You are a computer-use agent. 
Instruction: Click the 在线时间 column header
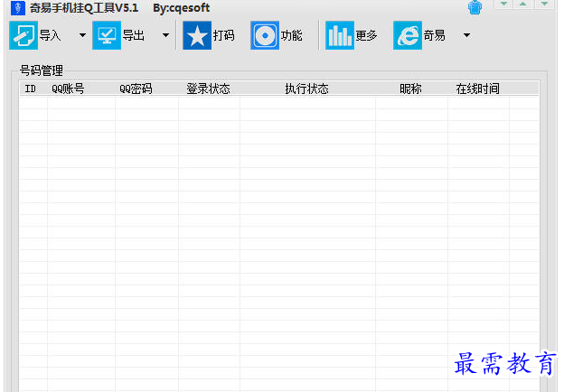point(478,89)
